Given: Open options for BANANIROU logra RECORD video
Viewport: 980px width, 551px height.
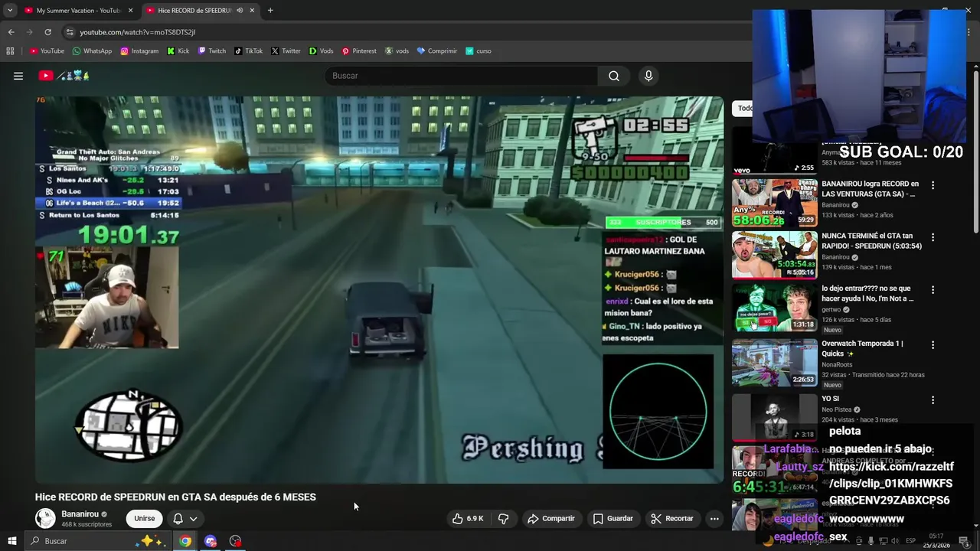Looking at the screenshot, I should (x=933, y=185).
